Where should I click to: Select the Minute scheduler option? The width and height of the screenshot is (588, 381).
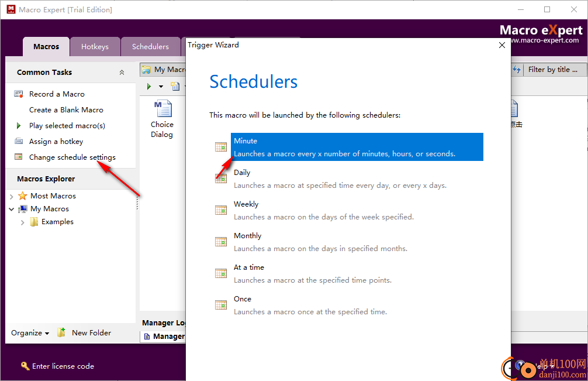coord(357,147)
